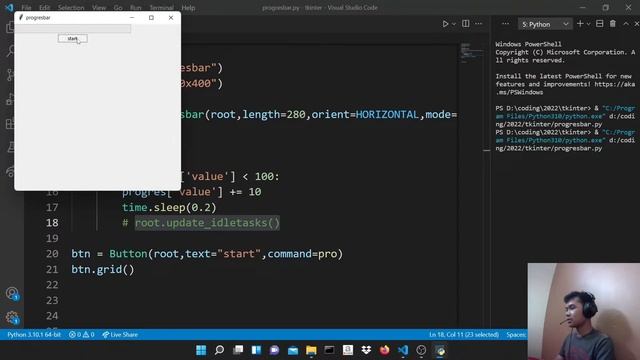Open errors and warnings count in status bar
This screenshot has height=360, width=640.
82,335
